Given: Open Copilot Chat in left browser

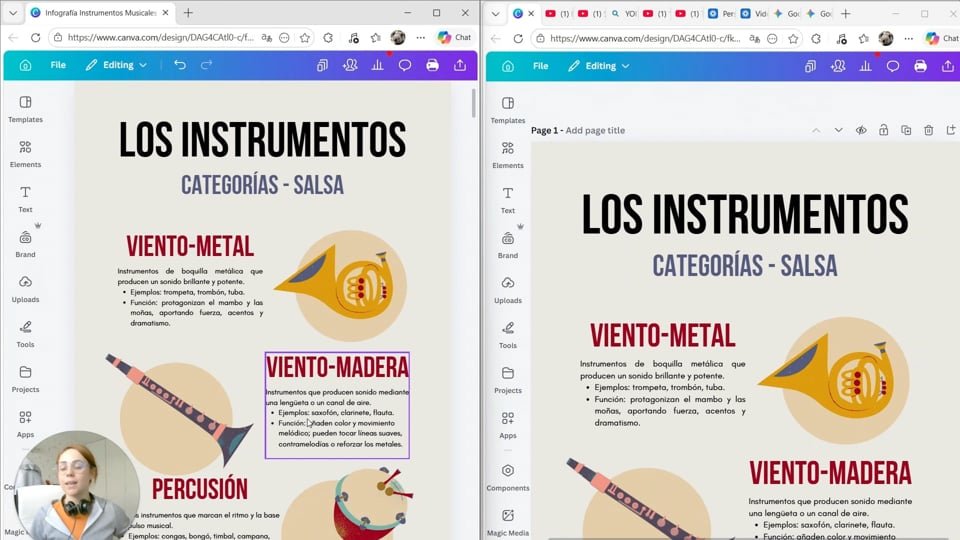Looking at the screenshot, I should click(x=454, y=37).
